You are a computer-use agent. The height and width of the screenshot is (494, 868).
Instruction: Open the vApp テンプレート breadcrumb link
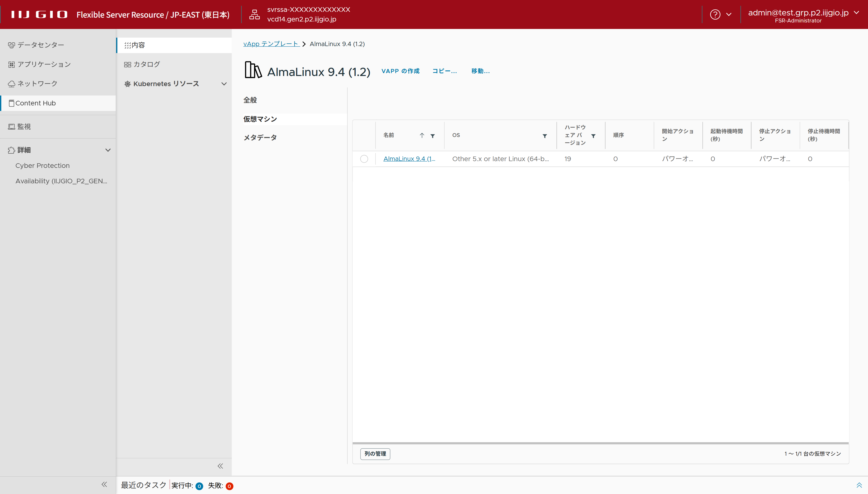tap(271, 44)
